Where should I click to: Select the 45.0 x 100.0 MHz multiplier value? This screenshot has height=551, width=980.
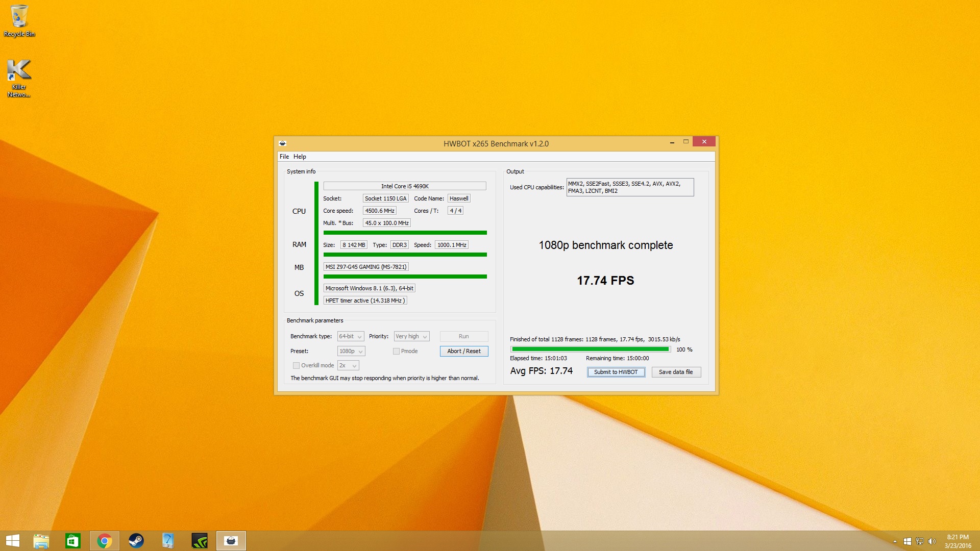(387, 223)
